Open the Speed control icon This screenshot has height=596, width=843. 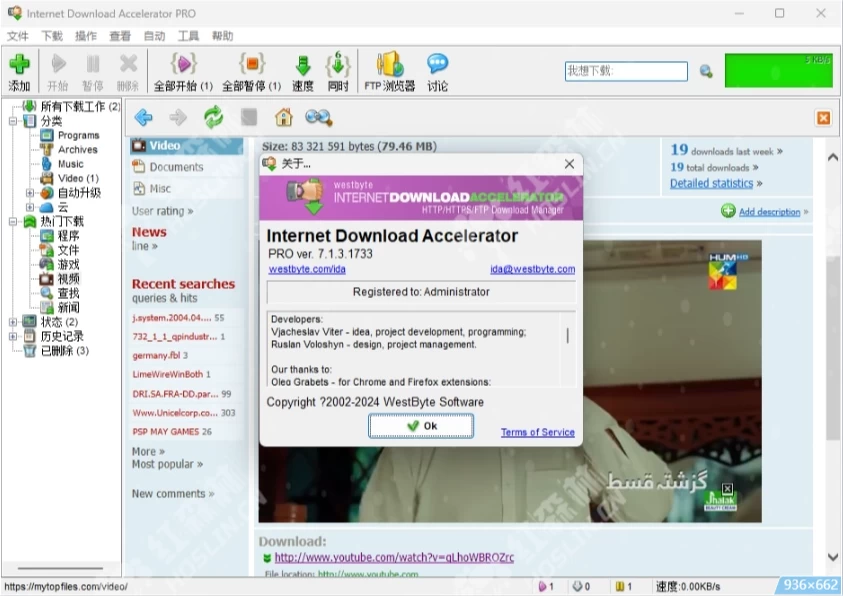point(303,66)
